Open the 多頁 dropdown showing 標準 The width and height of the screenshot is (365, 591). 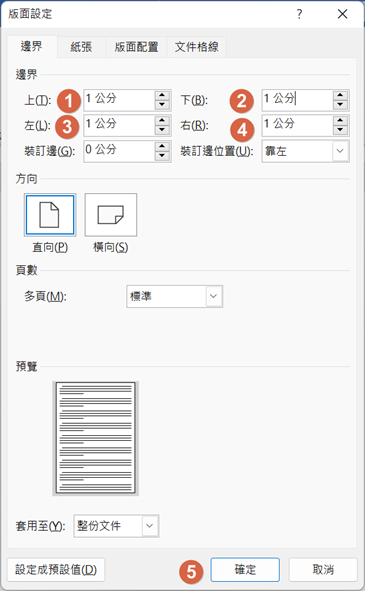tap(175, 296)
